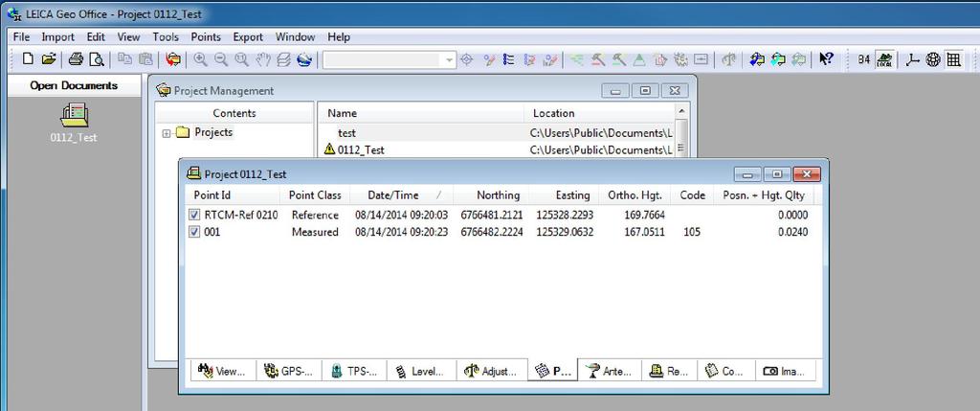Click the Project Management toolbar icon

pos(173,59)
